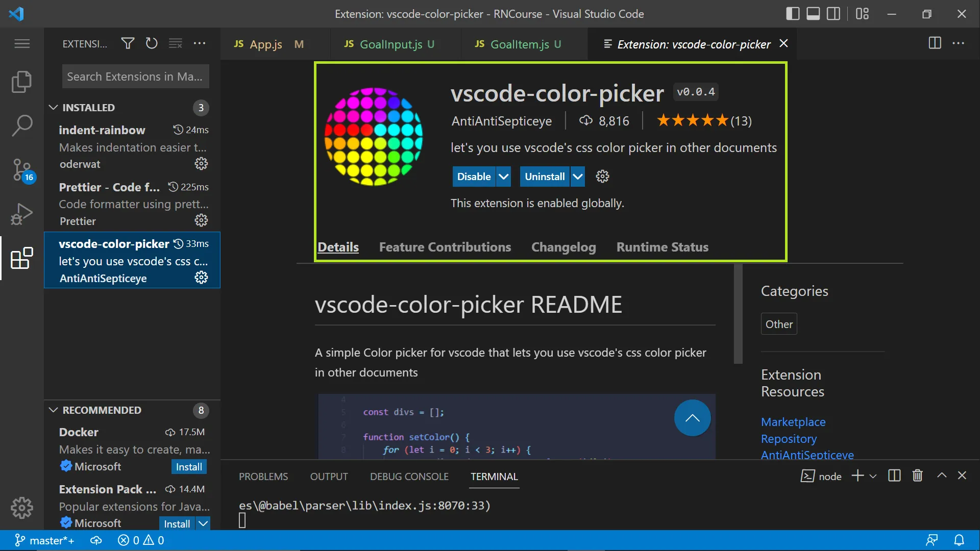Click Install button for Docker extension
Screen dimensions: 980x551
click(189, 467)
